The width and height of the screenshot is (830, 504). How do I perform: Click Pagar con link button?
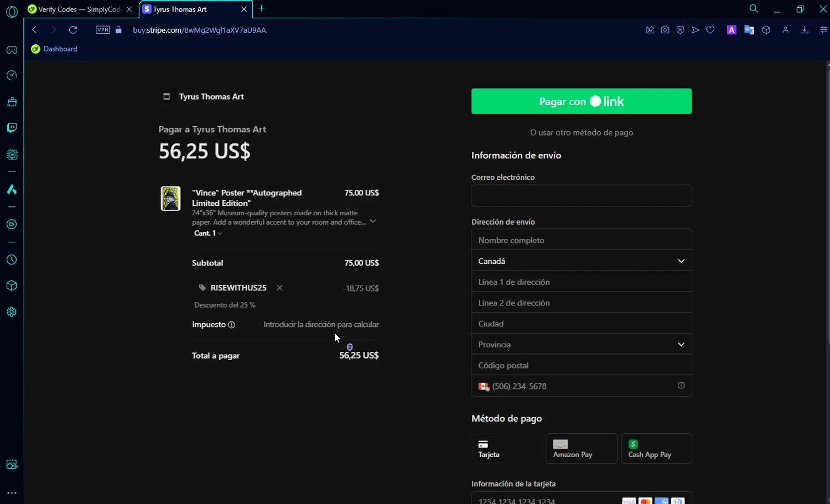coord(582,101)
